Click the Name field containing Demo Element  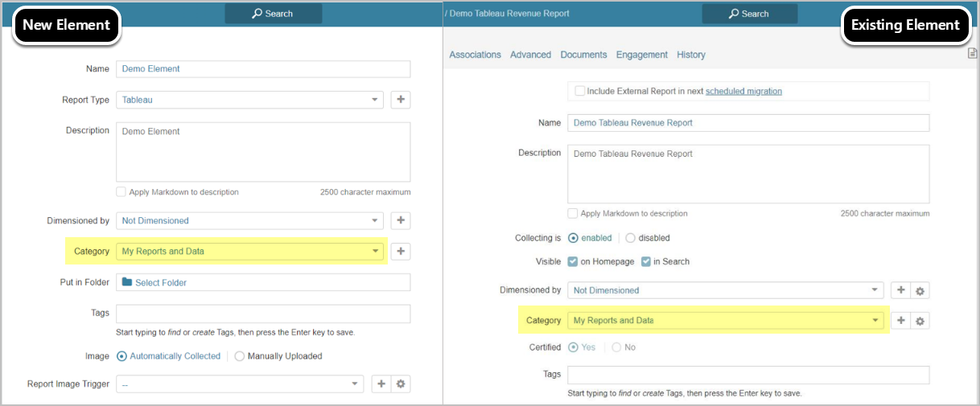[263, 69]
